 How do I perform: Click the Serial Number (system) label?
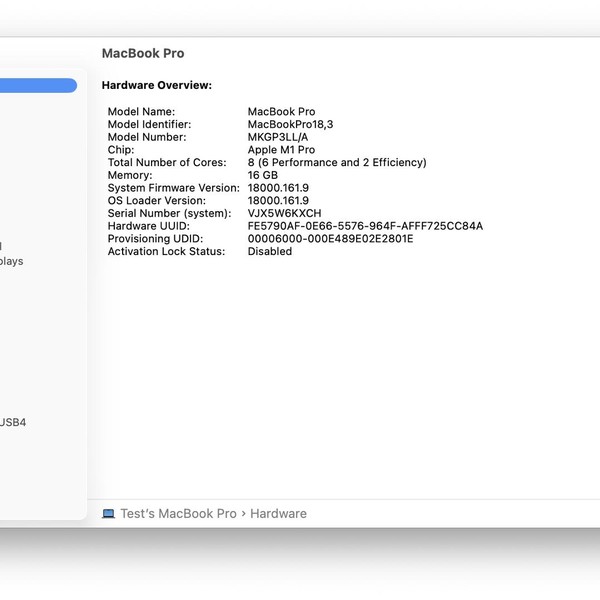click(x=170, y=213)
